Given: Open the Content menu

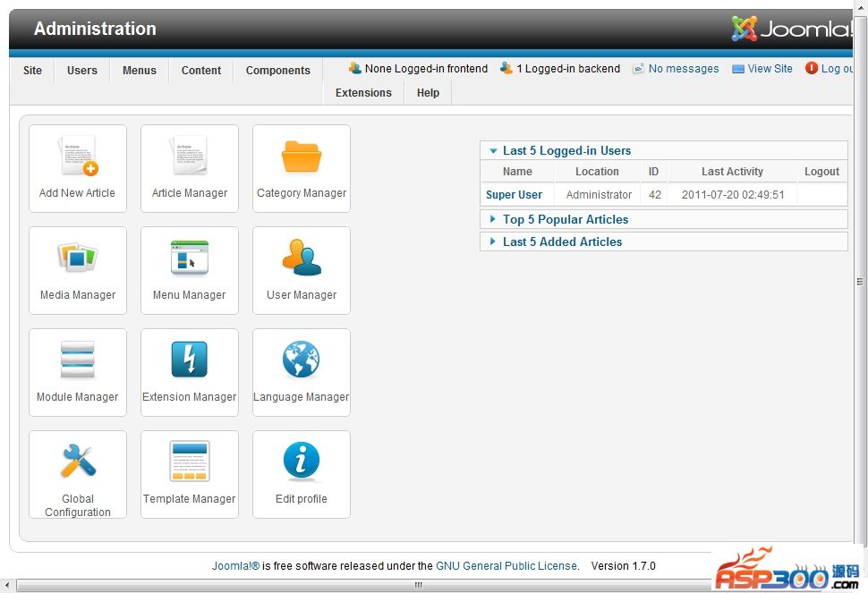Looking at the screenshot, I should pos(201,71).
